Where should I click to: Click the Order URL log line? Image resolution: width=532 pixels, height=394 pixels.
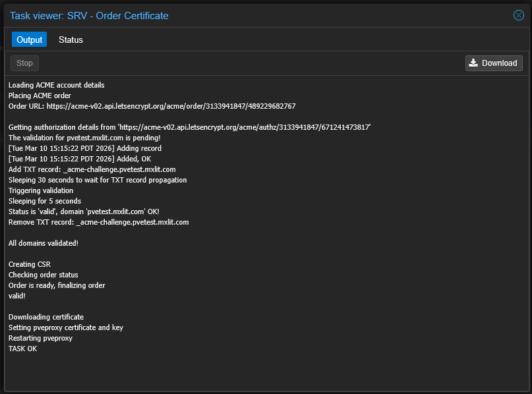pyautogui.click(x=152, y=106)
